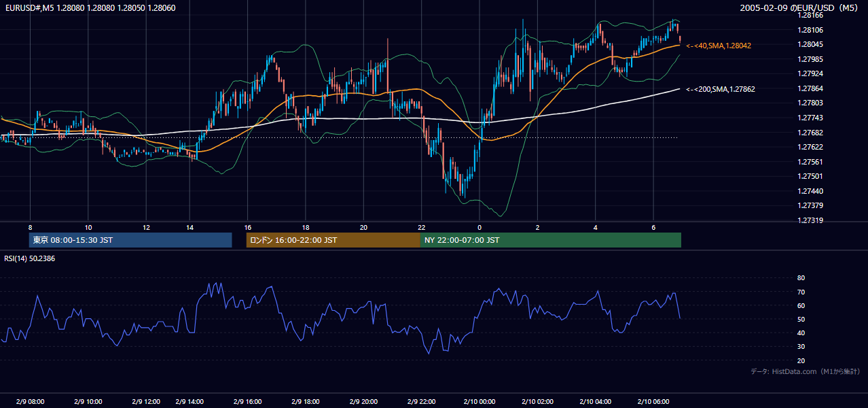Screen dimensions: 868x408
Task: Click RSI scale value 20
Action: tap(801, 360)
